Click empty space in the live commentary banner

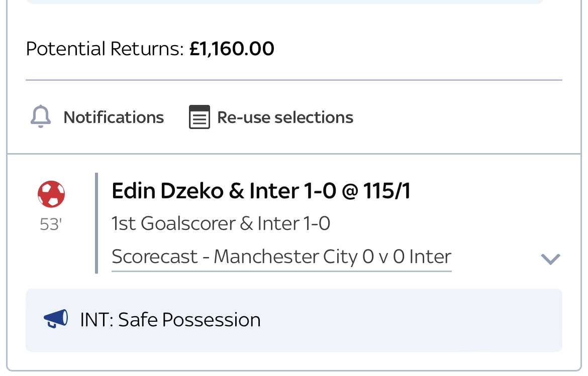point(413,320)
